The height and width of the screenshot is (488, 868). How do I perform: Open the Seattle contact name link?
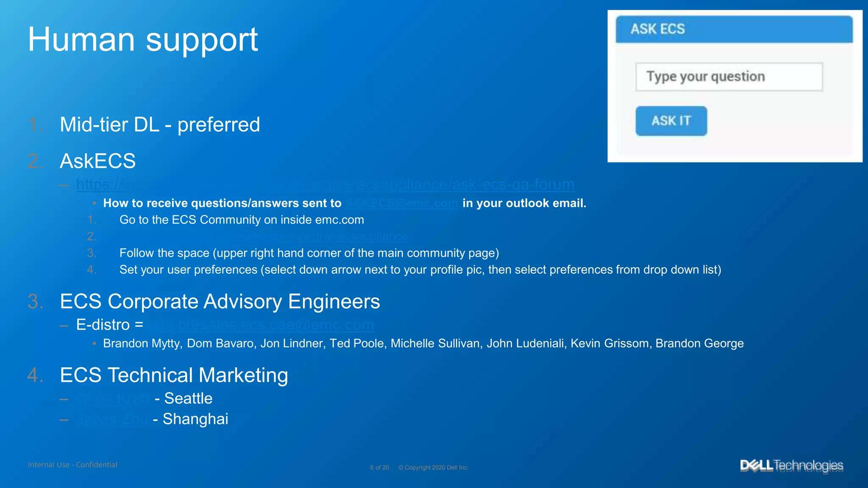(113, 399)
